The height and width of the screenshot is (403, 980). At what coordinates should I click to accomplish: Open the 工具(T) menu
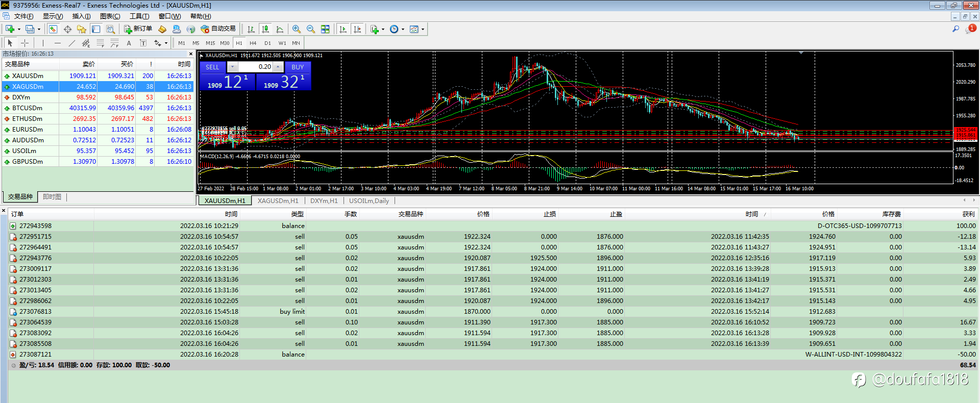(139, 16)
